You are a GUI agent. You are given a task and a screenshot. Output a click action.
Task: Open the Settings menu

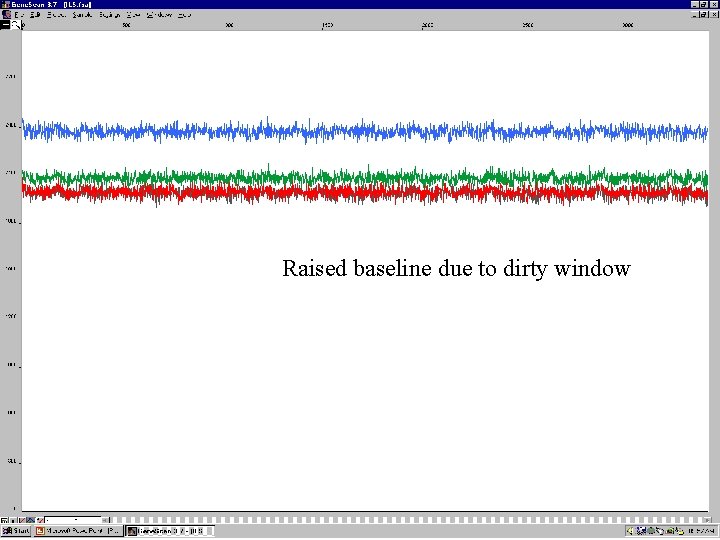coord(109,15)
